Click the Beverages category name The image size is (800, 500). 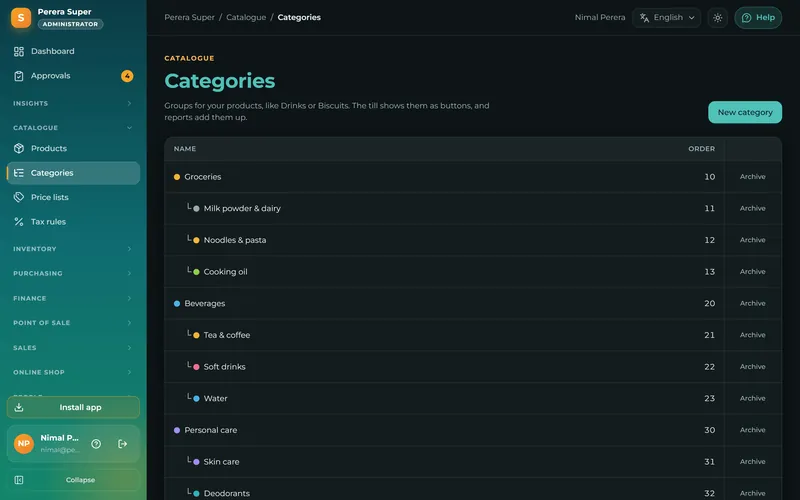205,303
